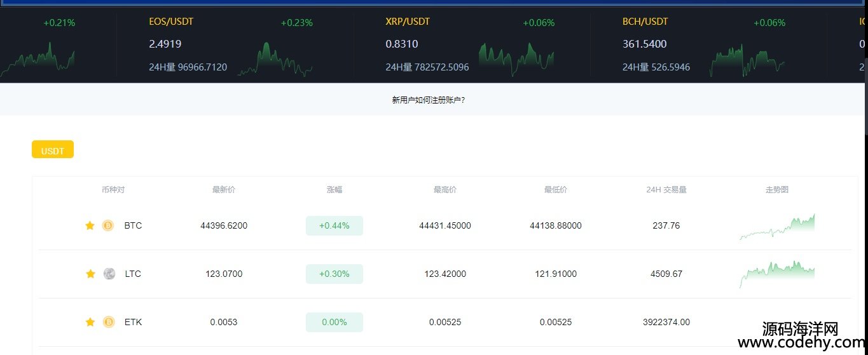Click BTC latest price 44396.6200
The width and height of the screenshot is (868, 355).
coord(224,225)
